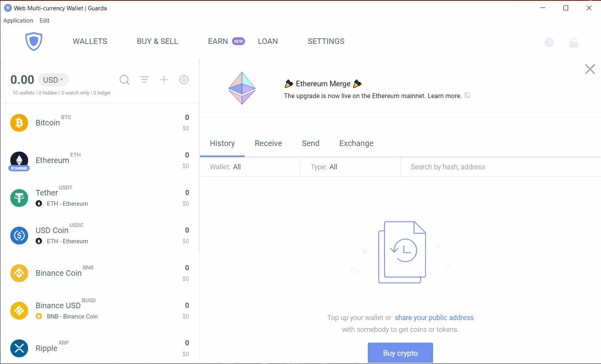The image size is (601, 364).
Task: Select the Tether wallet name
Action: pyautogui.click(x=47, y=193)
